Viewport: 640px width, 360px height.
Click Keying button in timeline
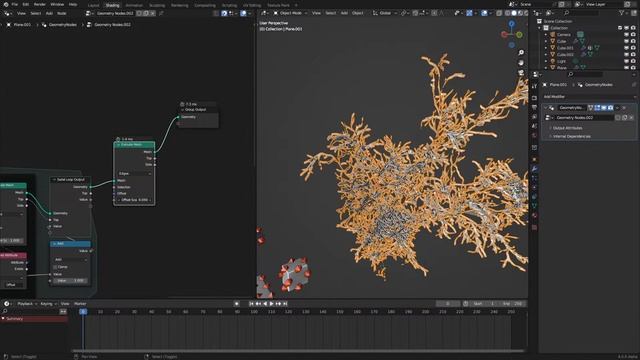(48, 304)
